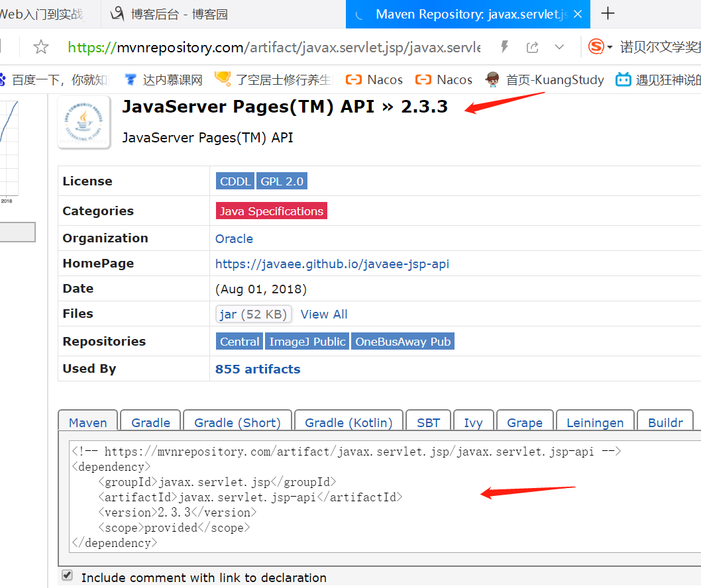Open the javaee-jsp-api homepage link
Image resolution: width=701 pixels, height=588 pixels.
coord(332,264)
